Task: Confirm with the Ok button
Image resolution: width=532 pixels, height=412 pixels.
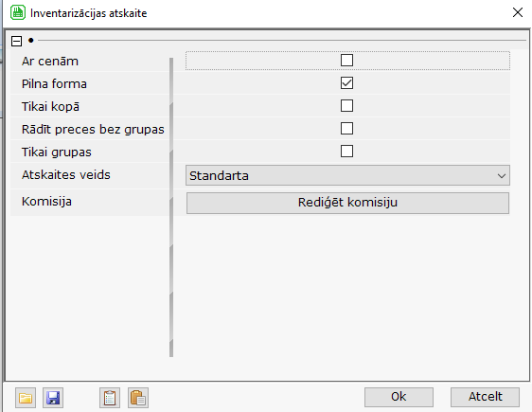Action: 399,397
